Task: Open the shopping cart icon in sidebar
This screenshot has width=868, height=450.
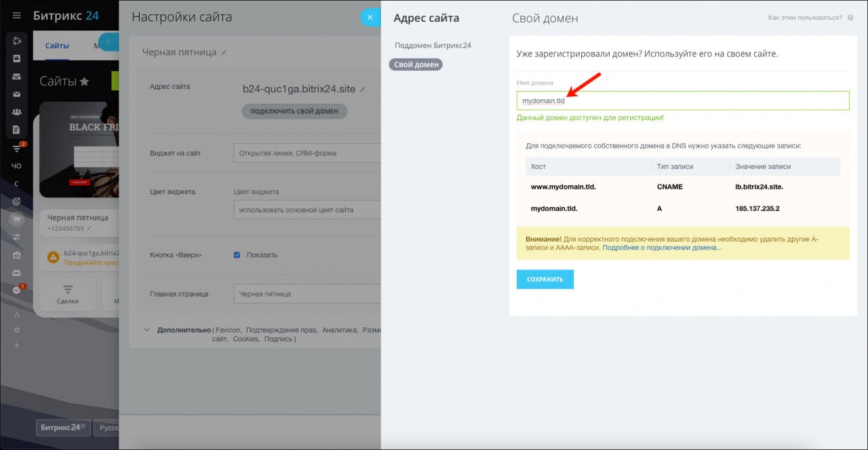Action: 17,219
